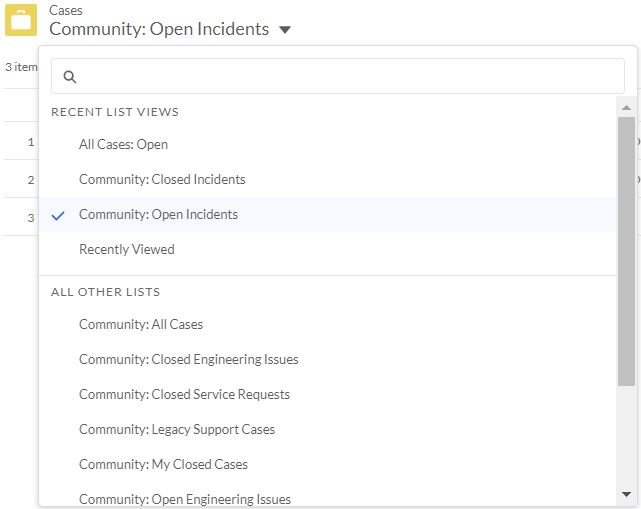Image resolution: width=641 pixels, height=509 pixels.
Task: Select Community: Legacy Support Cases list
Action: (x=177, y=429)
